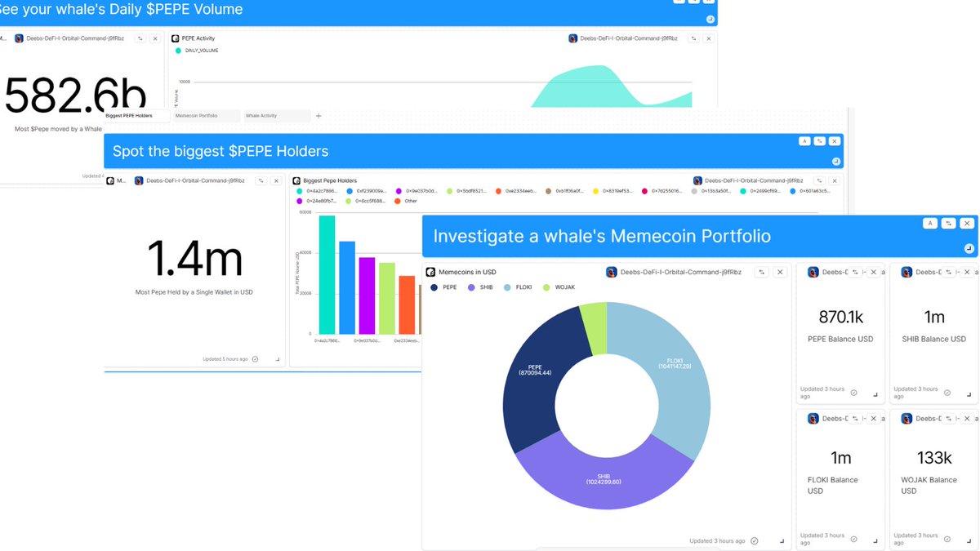Click check icon on PEPE Balance USD card

pos(854,393)
